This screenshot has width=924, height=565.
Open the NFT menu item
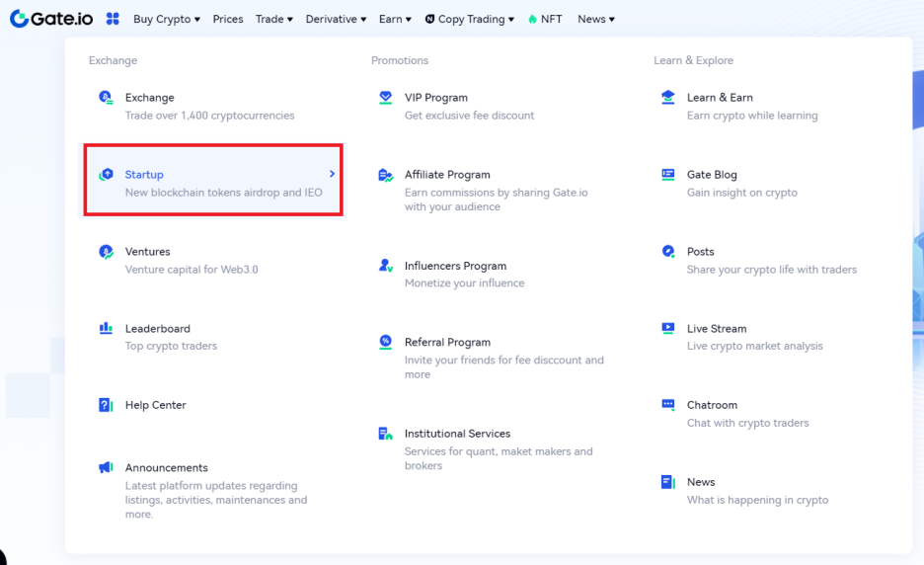(545, 19)
